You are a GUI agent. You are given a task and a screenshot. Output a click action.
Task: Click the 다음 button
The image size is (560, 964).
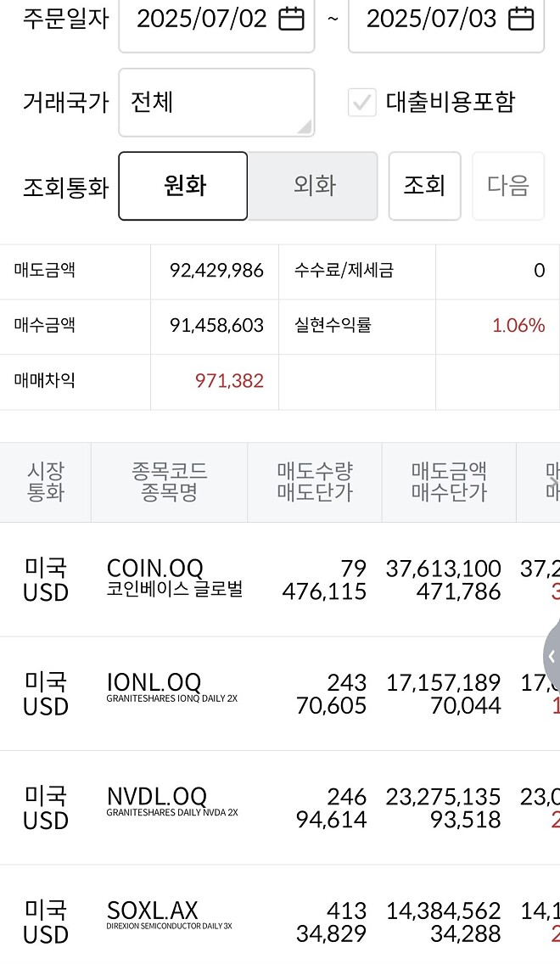[508, 185]
